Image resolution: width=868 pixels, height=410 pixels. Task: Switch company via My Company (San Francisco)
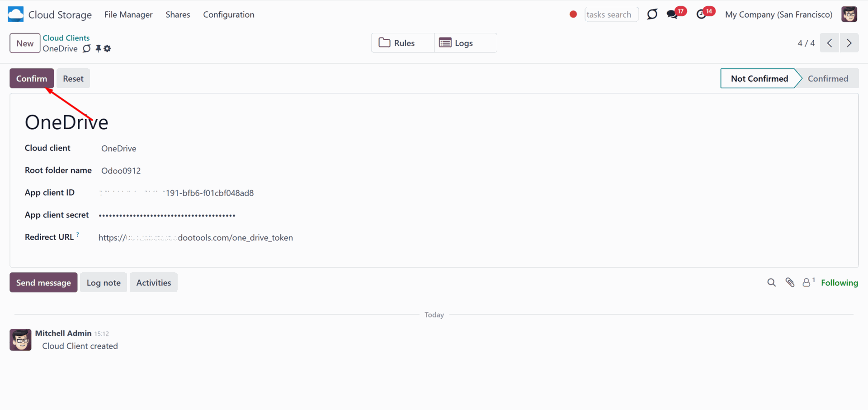click(x=778, y=14)
